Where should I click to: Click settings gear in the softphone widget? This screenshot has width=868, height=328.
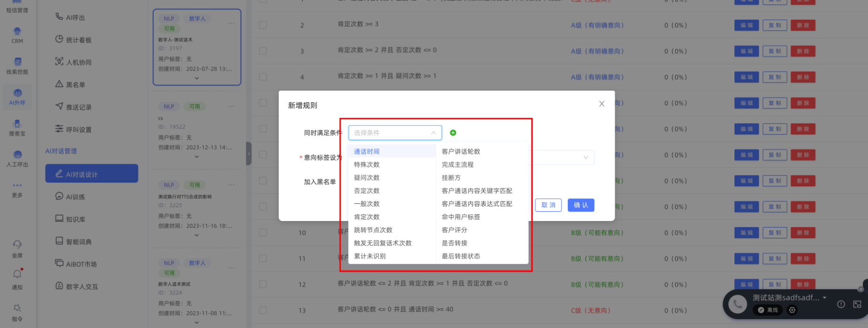[792, 310]
